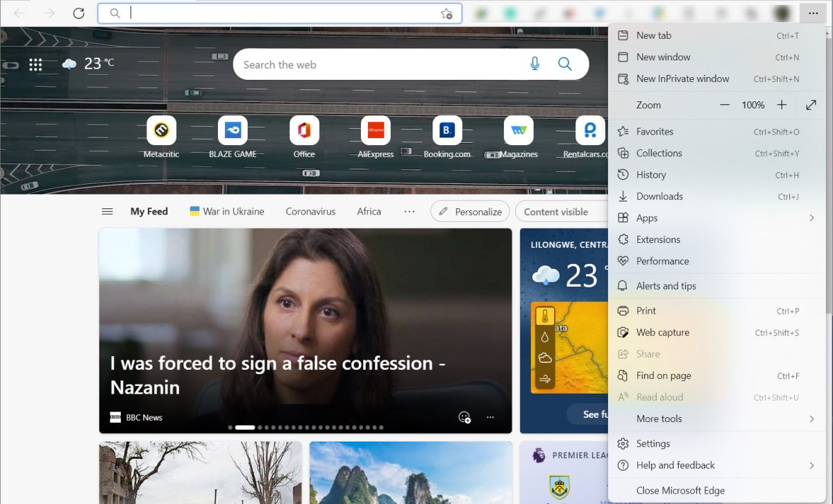833x504 pixels.
Task: Click the web search magnifier icon
Action: coord(565,64)
